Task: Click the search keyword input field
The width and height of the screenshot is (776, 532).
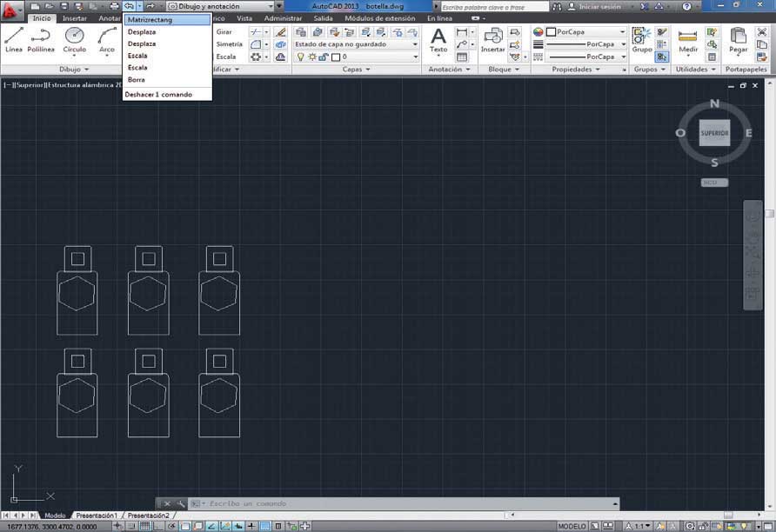Action: coord(494,7)
